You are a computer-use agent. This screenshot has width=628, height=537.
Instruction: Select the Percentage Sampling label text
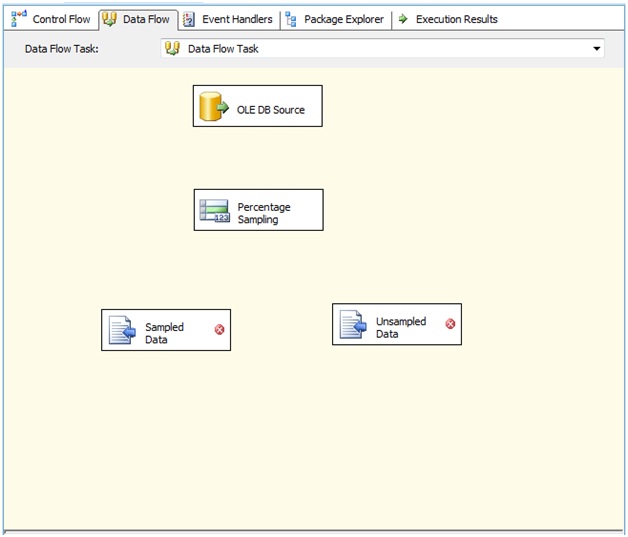tap(264, 213)
